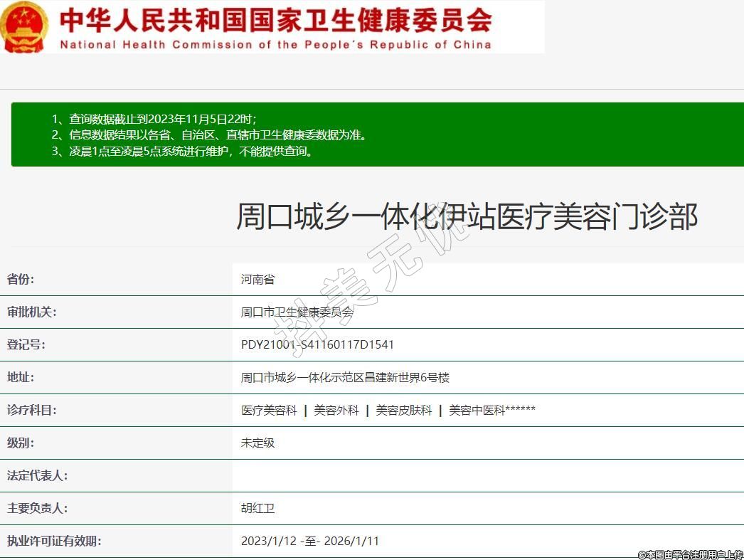Screen dimensions: 744x560
Task: Click the license validity dates 2023/1/12 -至- 2026/1/11
Action: pyautogui.click(x=309, y=541)
